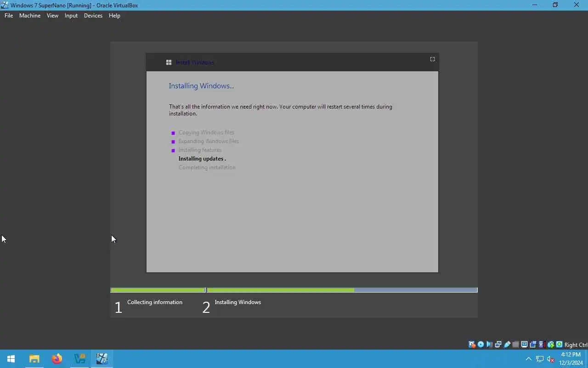This screenshot has width=588, height=368.
Task: Close the VirtualBox VM window
Action: pos(577,5)
